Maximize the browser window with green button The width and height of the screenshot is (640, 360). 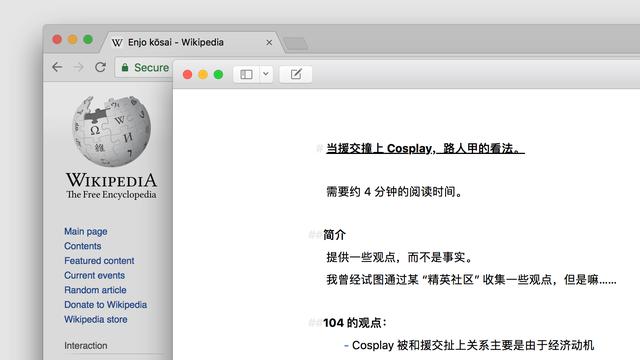(x=88, y=40)
